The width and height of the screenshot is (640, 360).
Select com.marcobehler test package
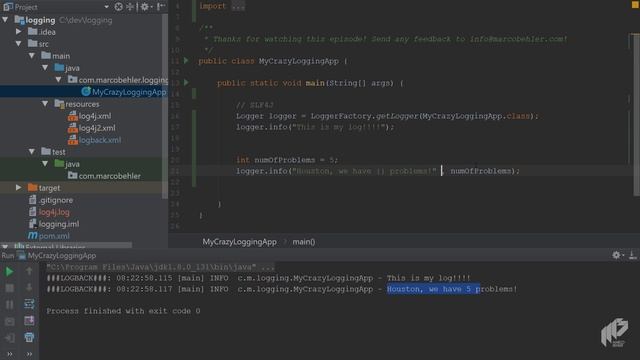(104, 176)
